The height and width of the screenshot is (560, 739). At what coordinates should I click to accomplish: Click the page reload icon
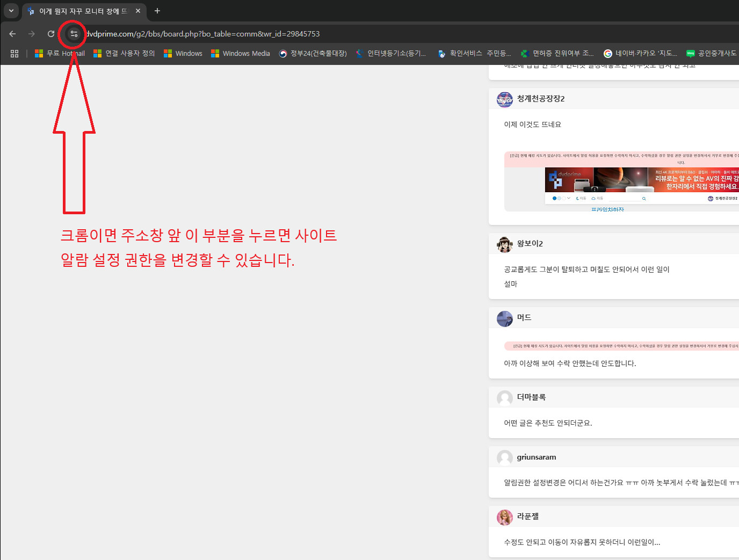tap(51, 34)
